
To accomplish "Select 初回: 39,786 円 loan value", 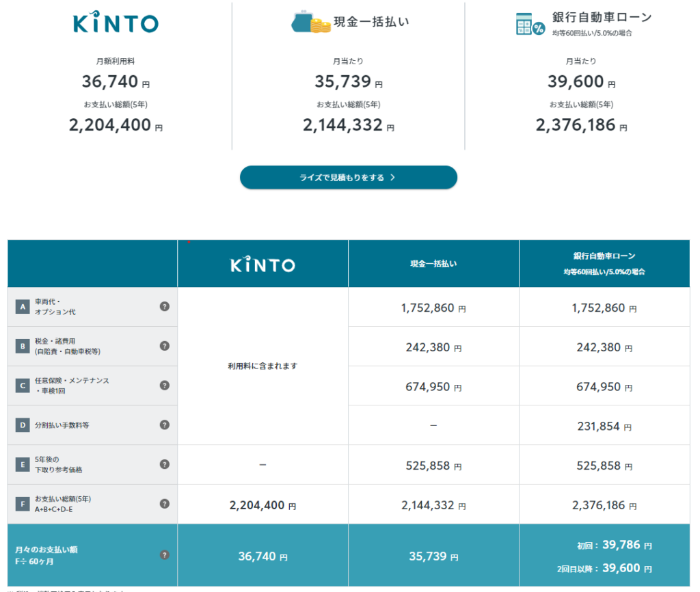I will click(x=615, y=545).
